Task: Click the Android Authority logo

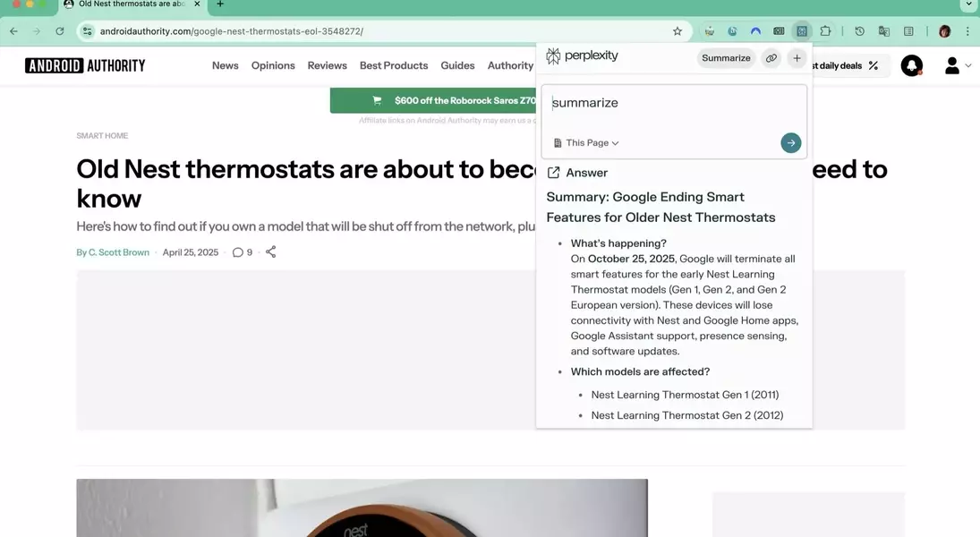Action: pos(85,65)
